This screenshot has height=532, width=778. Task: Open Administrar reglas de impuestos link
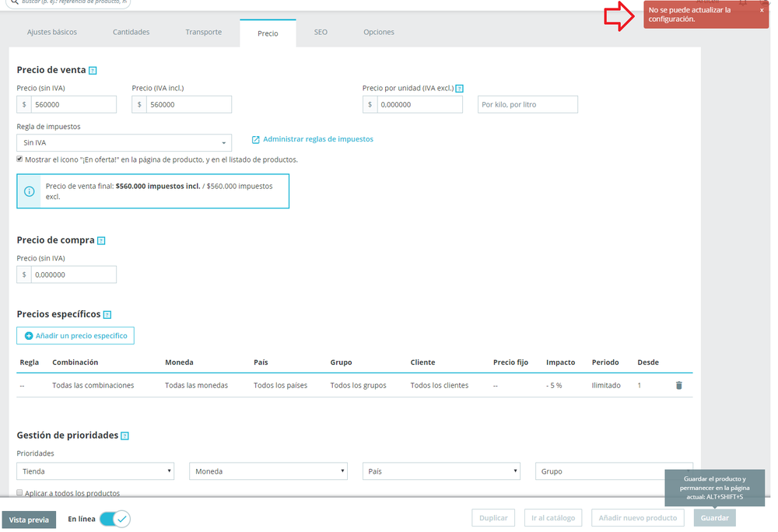click(x=313, y=139)
